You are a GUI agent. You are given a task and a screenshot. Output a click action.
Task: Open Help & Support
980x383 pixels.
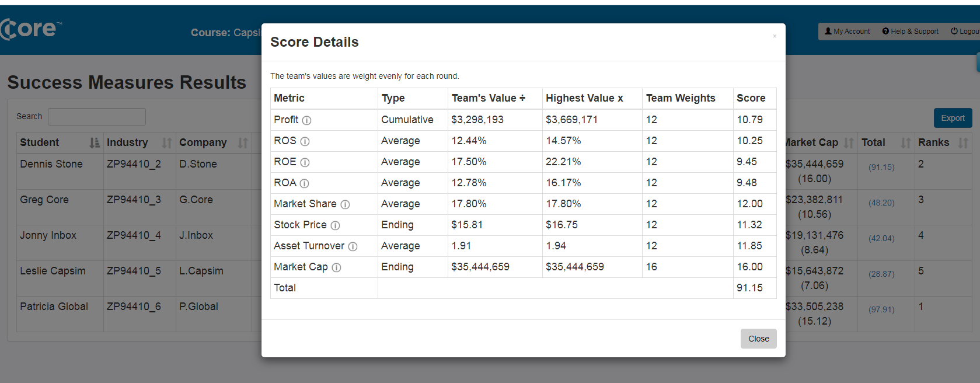(910, 32)
